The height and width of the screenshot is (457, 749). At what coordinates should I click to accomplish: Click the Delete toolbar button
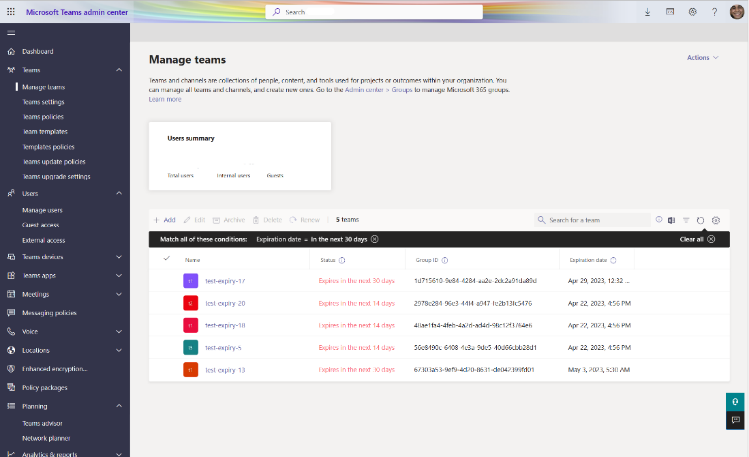pyautogui.click(x=268, y=220)
